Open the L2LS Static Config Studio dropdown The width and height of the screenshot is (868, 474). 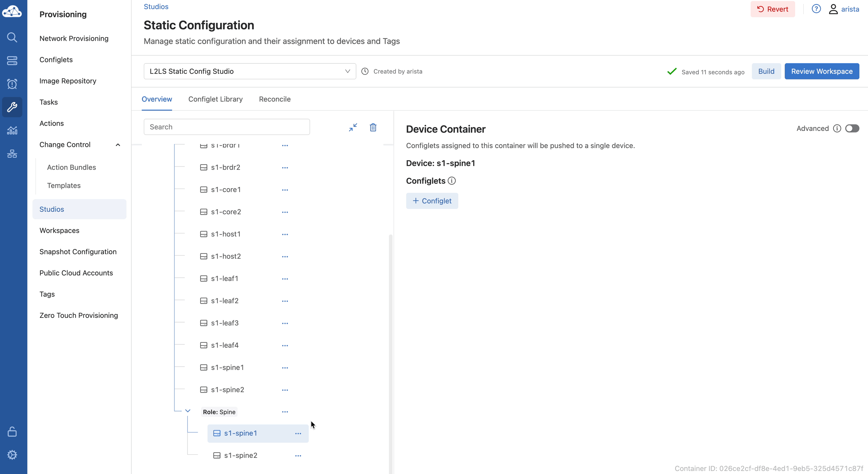(x=250, y=71)
